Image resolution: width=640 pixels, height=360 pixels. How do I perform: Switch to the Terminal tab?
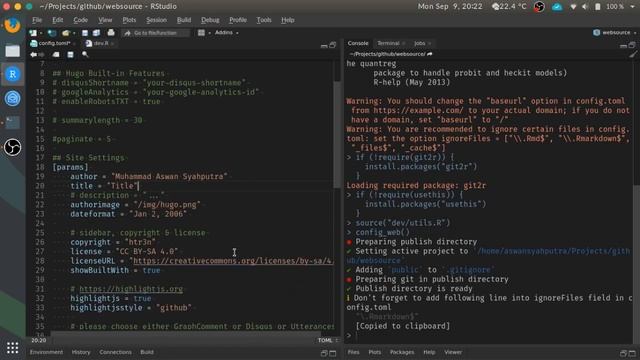[388, 43]
